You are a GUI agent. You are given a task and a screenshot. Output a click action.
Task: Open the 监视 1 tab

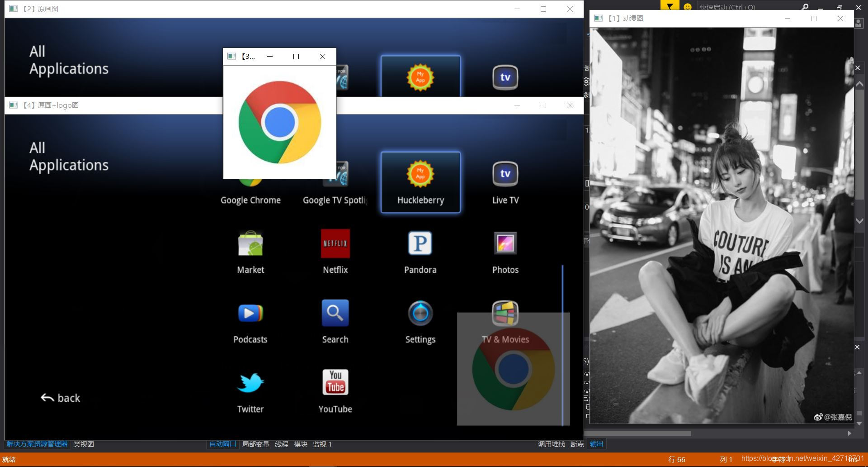point(322,444)
